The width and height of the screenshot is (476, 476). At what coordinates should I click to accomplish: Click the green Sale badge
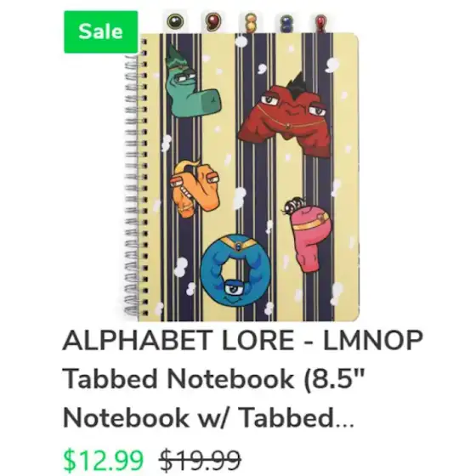[101, 32]
